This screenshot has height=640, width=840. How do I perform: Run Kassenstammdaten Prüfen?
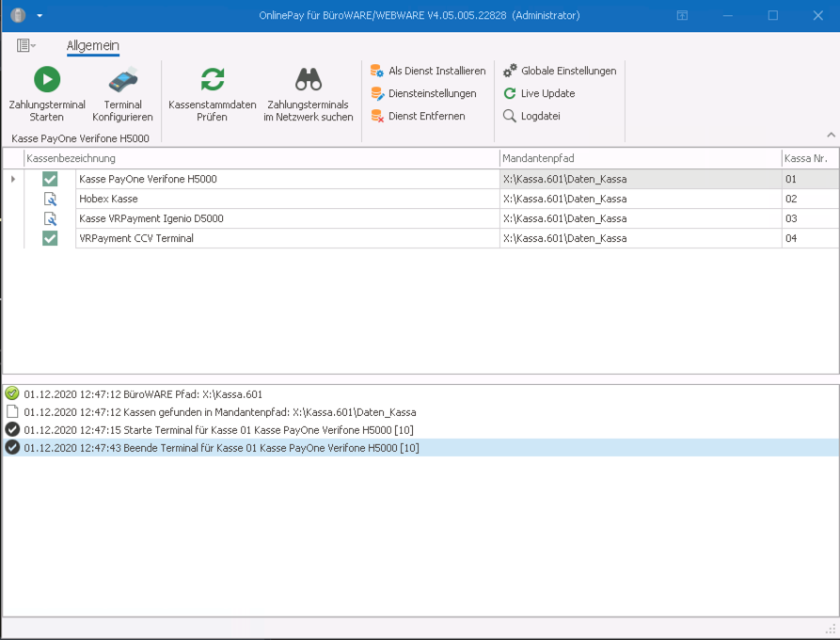tap(213, 94)
